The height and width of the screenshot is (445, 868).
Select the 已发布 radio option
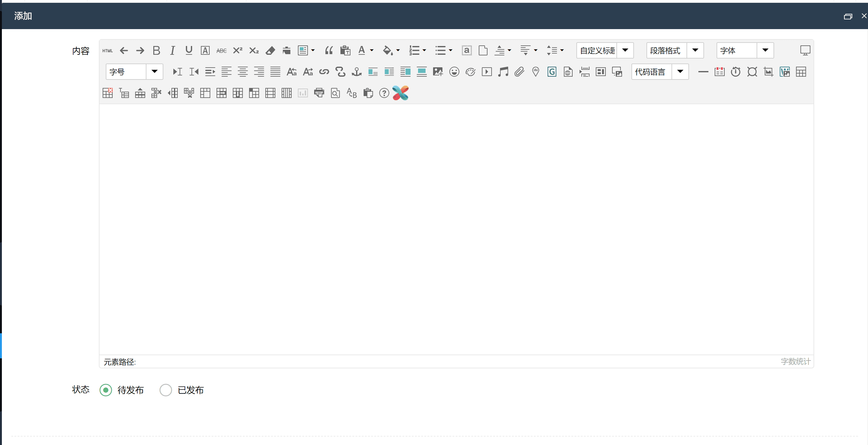166,390
